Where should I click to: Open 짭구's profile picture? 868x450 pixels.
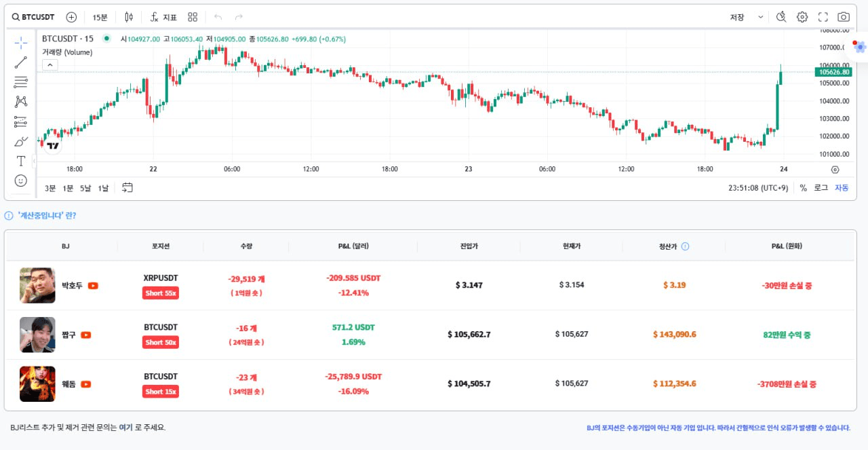[37, 335]
